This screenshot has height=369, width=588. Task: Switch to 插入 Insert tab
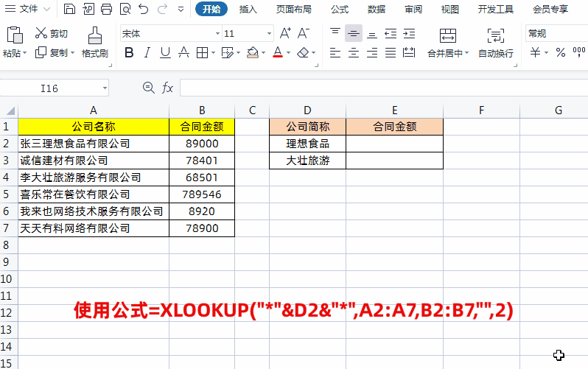pyautogui.click(x=248, y=9)
